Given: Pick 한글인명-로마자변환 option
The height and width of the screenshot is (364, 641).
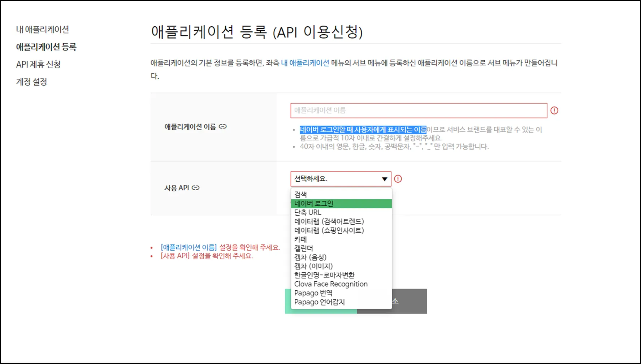Looking at the screenshot, I should click(341, 275).
